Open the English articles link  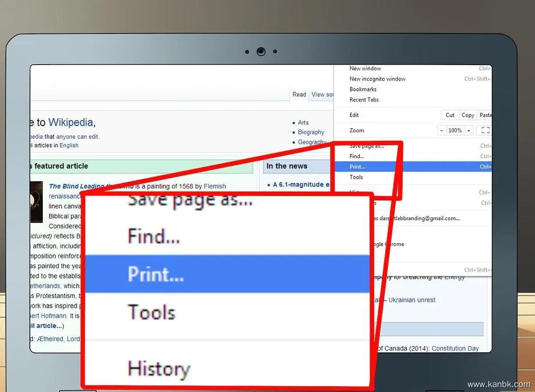[x=69, y=145]
